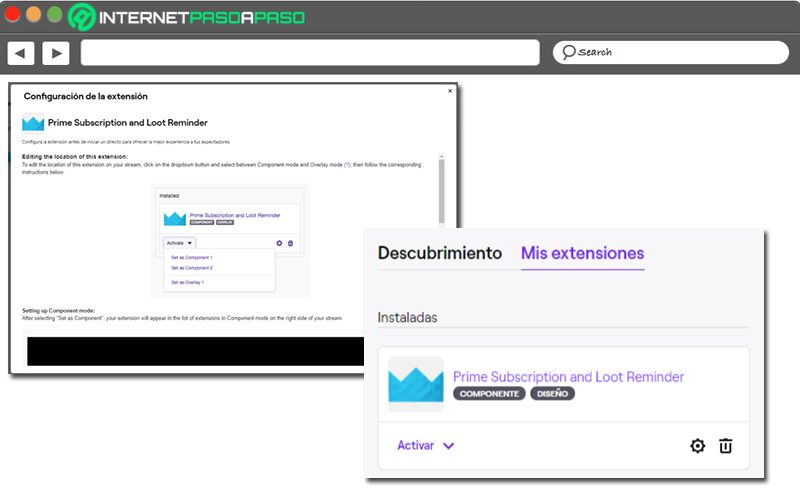Click the crown icon next to dialog title

click(33, 122)
